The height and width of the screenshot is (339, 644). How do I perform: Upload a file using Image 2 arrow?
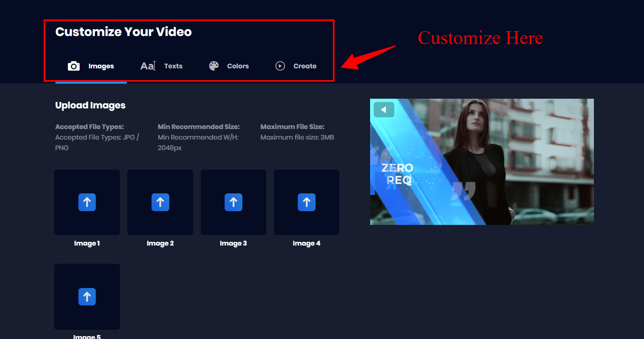point(160,202)
